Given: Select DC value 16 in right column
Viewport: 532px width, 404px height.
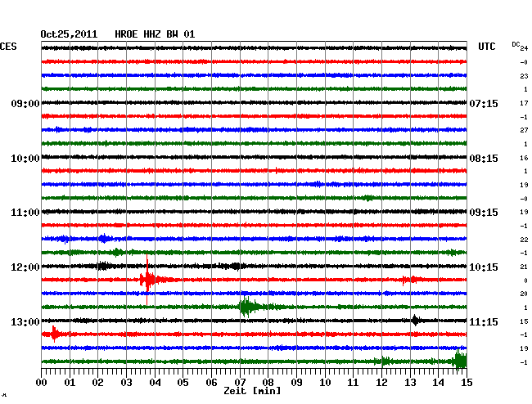Looking at the screenshot, I should click(x=524, y=158).
